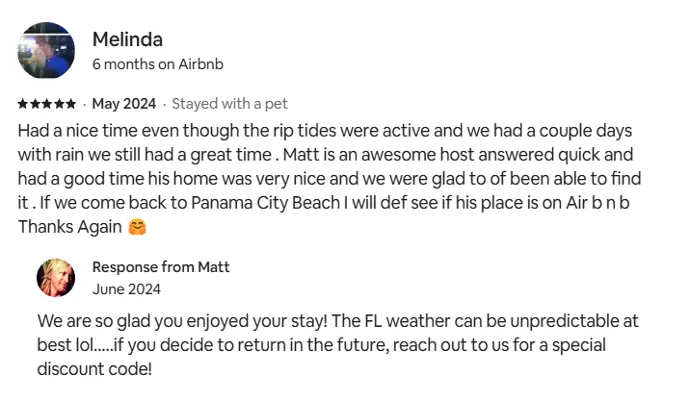Click the 6 months on Airbnb text
690x400 pixels.
(x=158, y=64)
